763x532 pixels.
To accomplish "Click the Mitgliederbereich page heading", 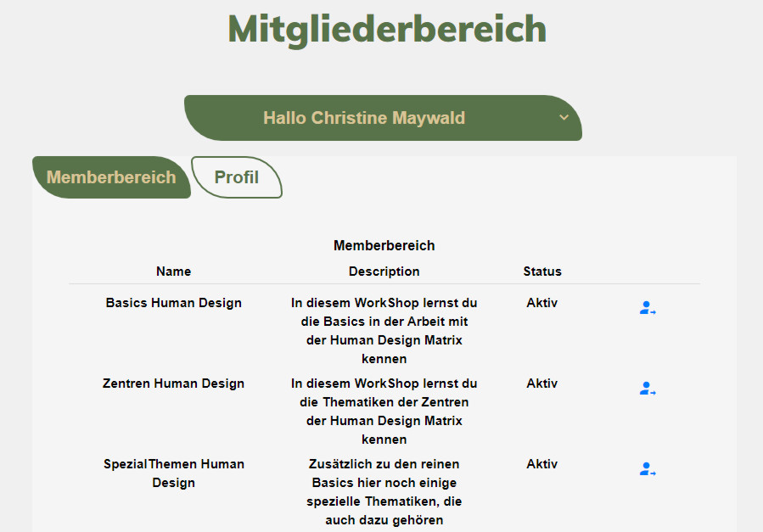I will pyautogui.click(x=387, y=29).
